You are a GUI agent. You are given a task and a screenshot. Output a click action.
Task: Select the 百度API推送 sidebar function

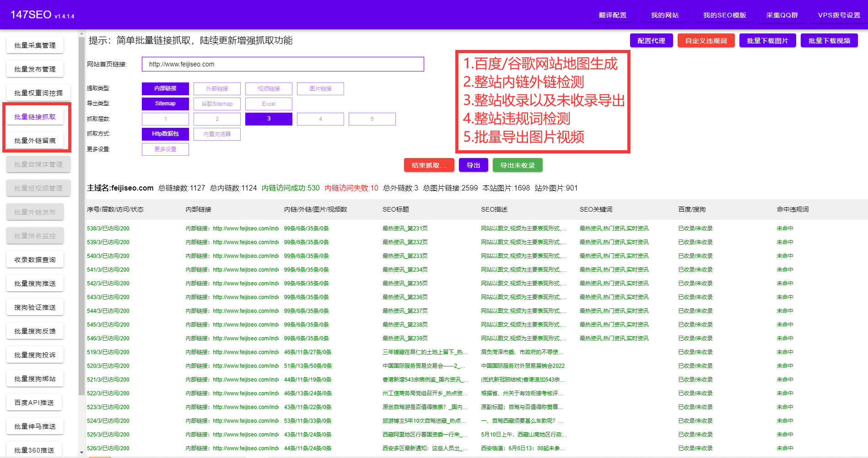[34, 402]
